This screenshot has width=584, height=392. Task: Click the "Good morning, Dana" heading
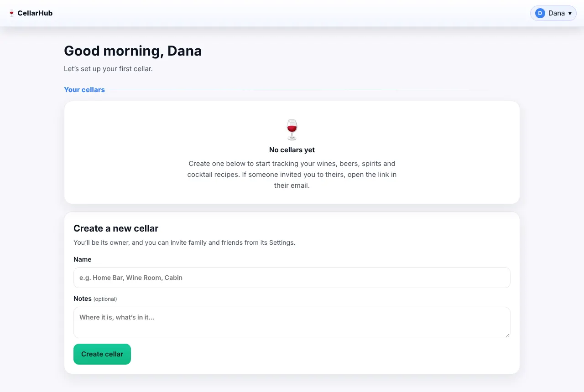click(x=133, y=51)
